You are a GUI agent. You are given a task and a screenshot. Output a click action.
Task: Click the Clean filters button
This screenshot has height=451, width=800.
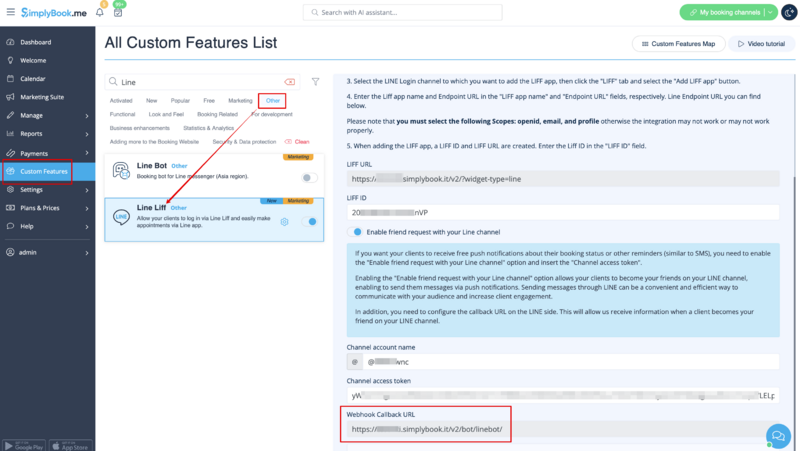coord(297,142)
